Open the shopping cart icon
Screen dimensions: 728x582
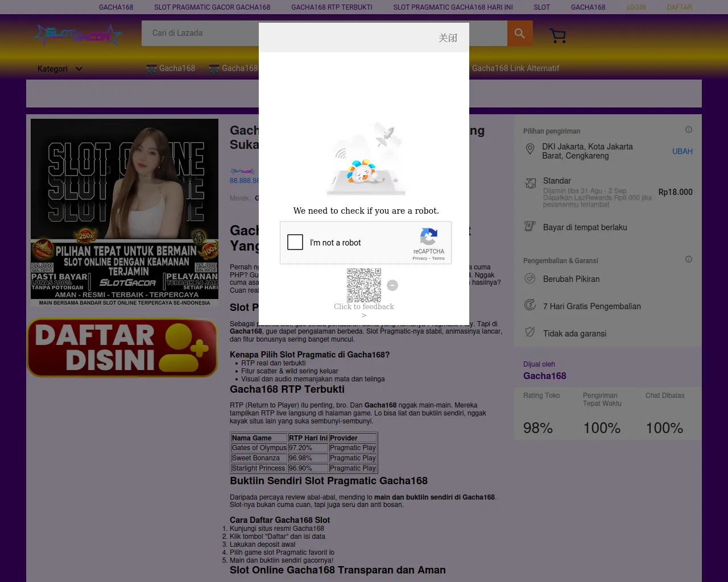click(x=558, y=36)
